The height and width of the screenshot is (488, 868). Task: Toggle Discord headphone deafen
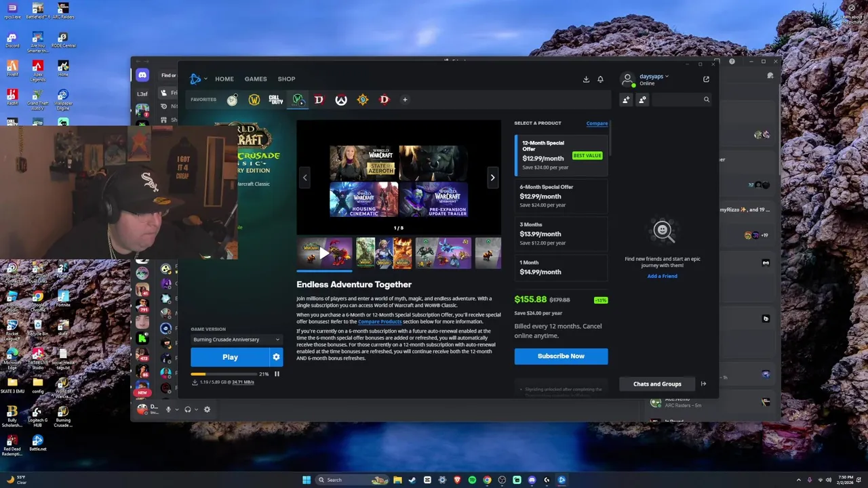click(x=188, y=409)
